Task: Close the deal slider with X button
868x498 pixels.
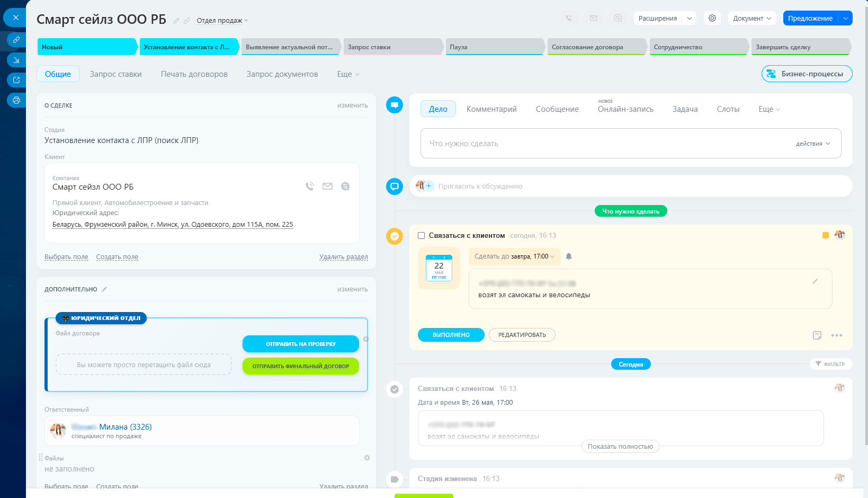Action: [x=15, y=17]
